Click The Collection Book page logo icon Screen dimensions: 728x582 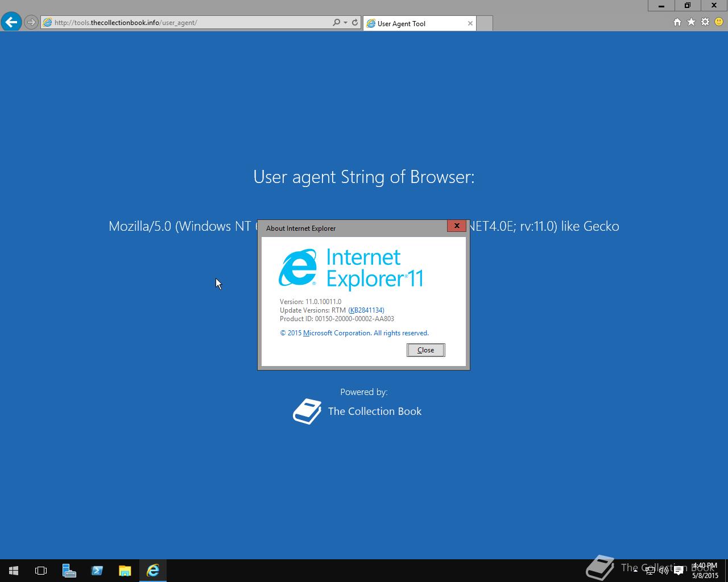coord(307,411)
